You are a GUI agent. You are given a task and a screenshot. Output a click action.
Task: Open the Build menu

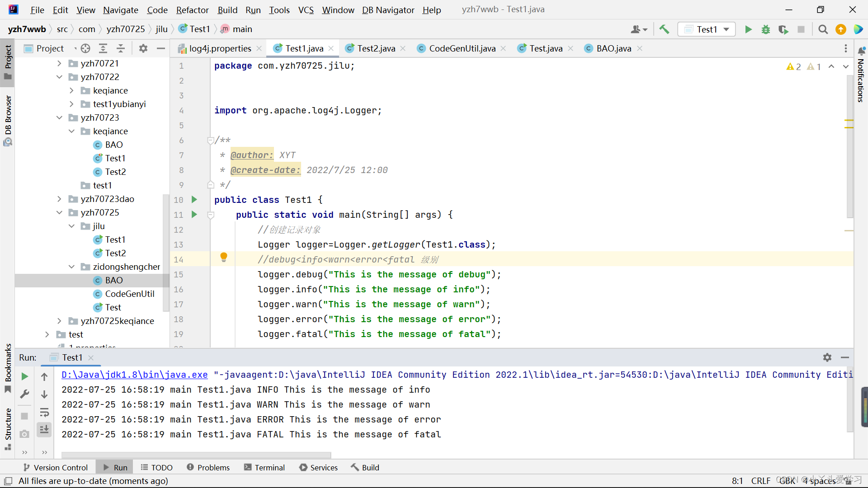(x=227, y=10)
